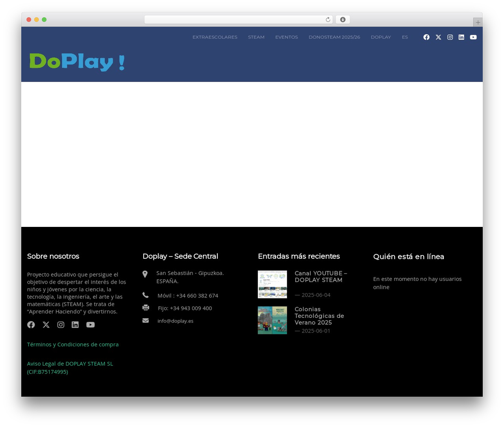Open LinkedIn icon in footer Sobre nosotros
The width and height of the screenshot is (504, 427).
75,325
